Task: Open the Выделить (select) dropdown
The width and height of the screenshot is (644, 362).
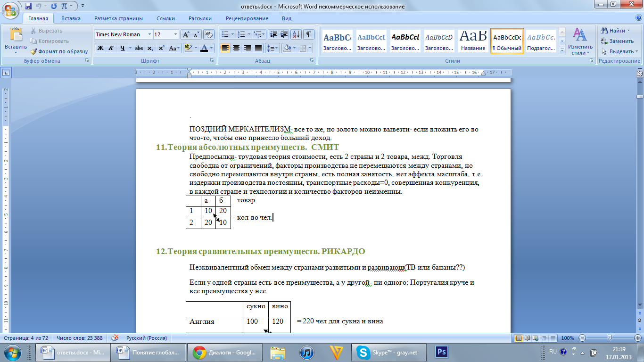Action: pyautogui.click(x=636, y=51)
